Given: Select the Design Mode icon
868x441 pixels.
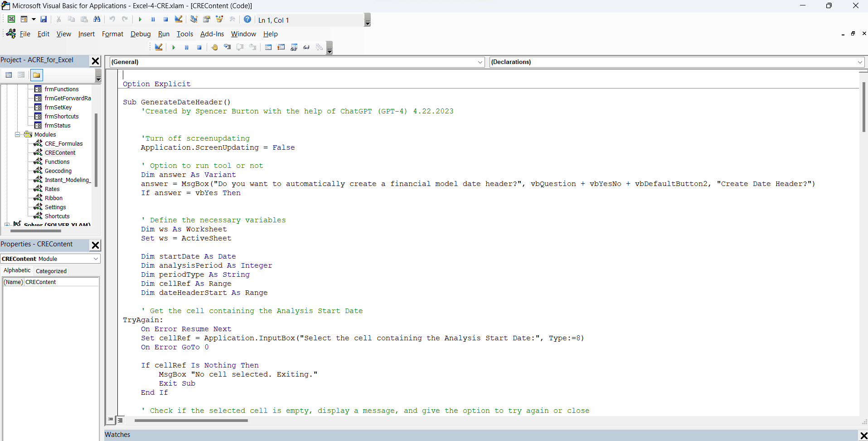Looking at the screenshot, I should 178,20.
